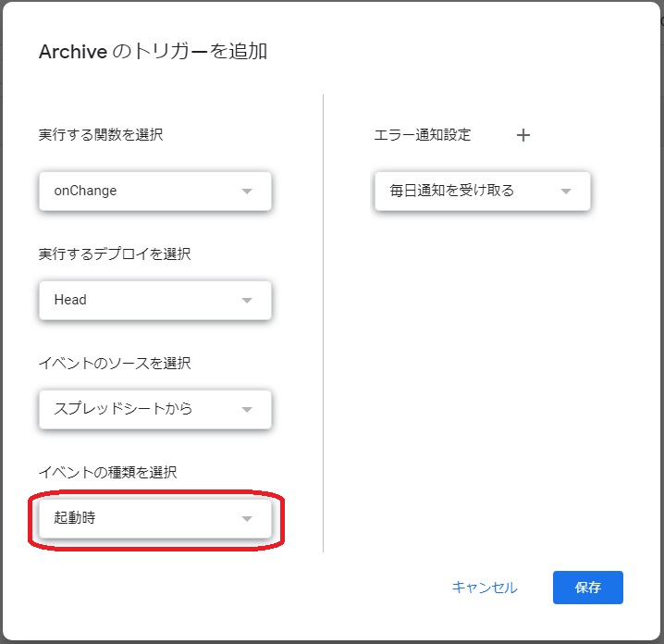This screenshot has height=644, width=664.
Task: Add error notification with plus icon
Action: click(523, 135)
